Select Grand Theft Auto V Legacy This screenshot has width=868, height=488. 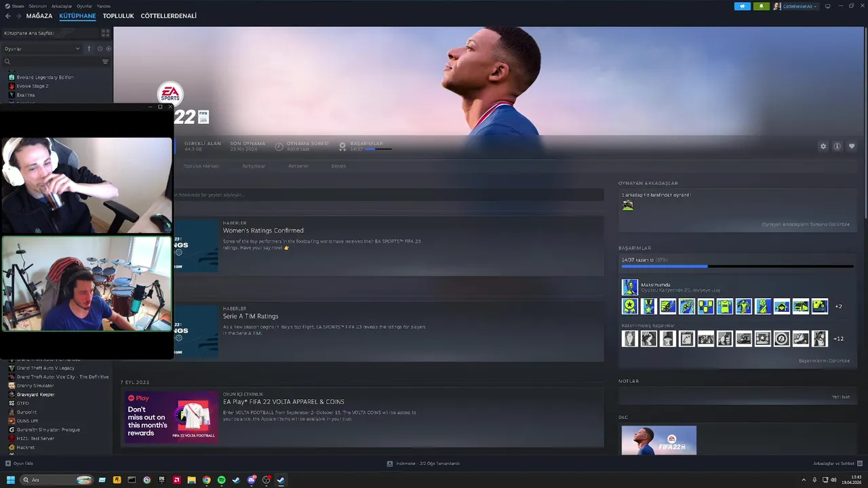45,368
